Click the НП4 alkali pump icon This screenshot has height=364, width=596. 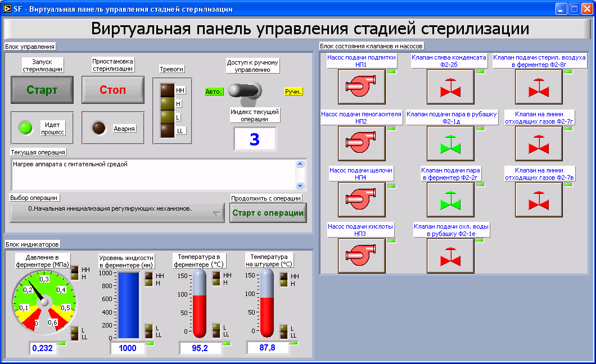[361, 199]
